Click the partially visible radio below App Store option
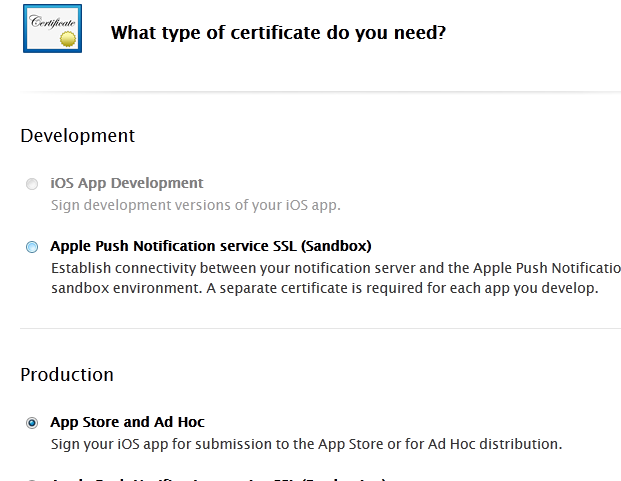Image resolution: width=621 pixels, height=481 pixels. tap(33, 479)
